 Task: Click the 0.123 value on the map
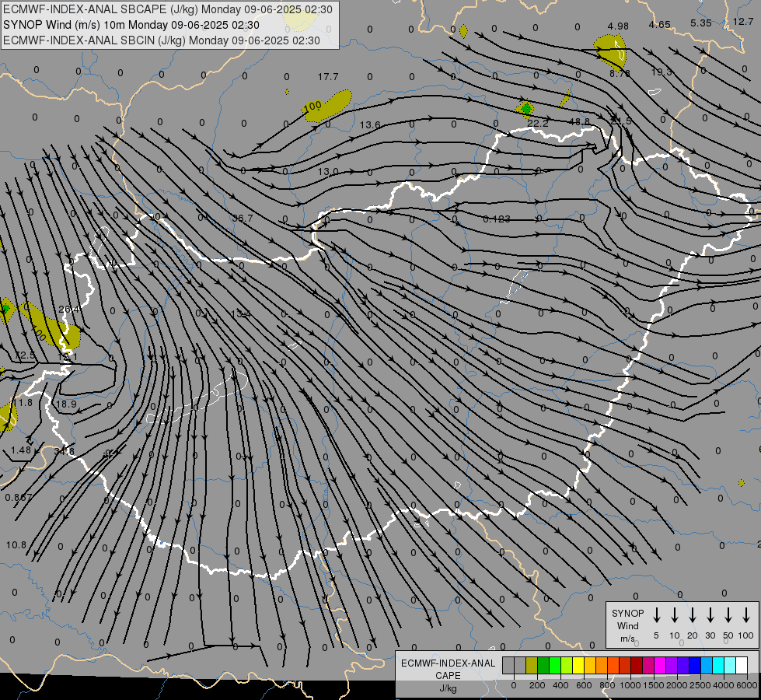coord(497,219)
